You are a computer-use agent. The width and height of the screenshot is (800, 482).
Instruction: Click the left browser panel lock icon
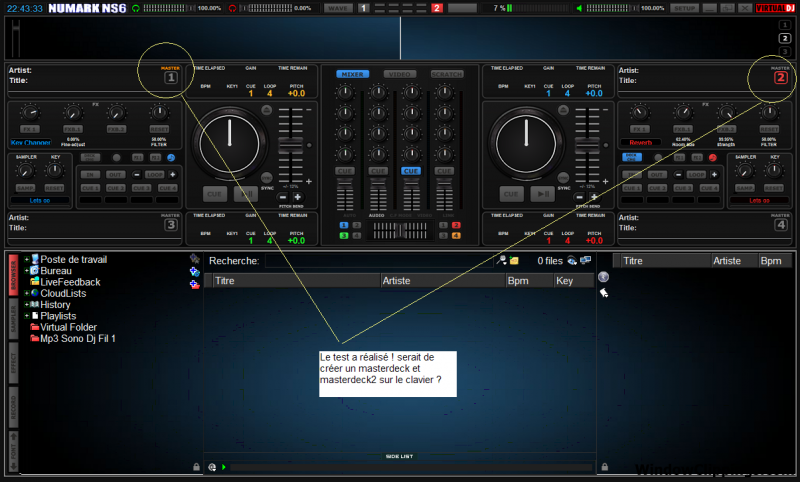click(x=196, y=467)
